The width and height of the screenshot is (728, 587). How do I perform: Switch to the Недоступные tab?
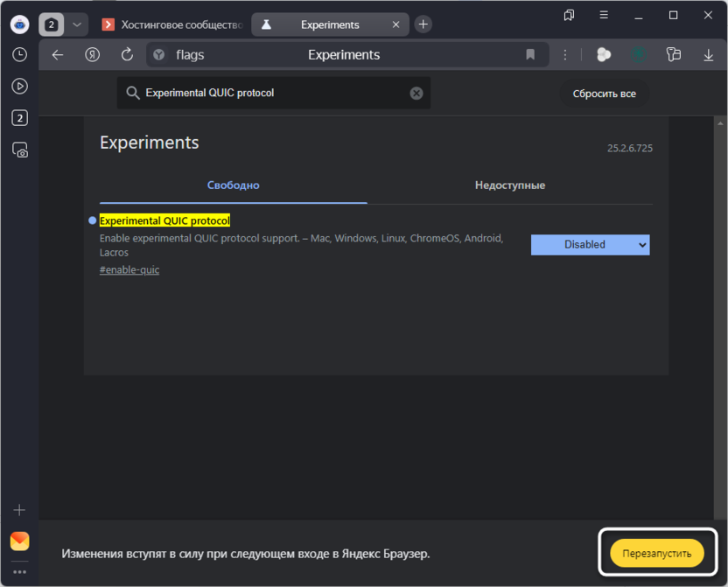point(510,185)
